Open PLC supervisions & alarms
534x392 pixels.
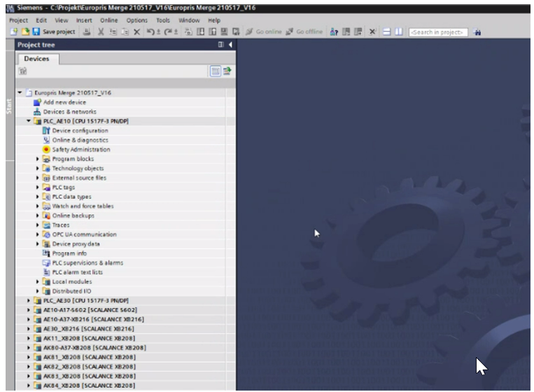tap(87, 262)
